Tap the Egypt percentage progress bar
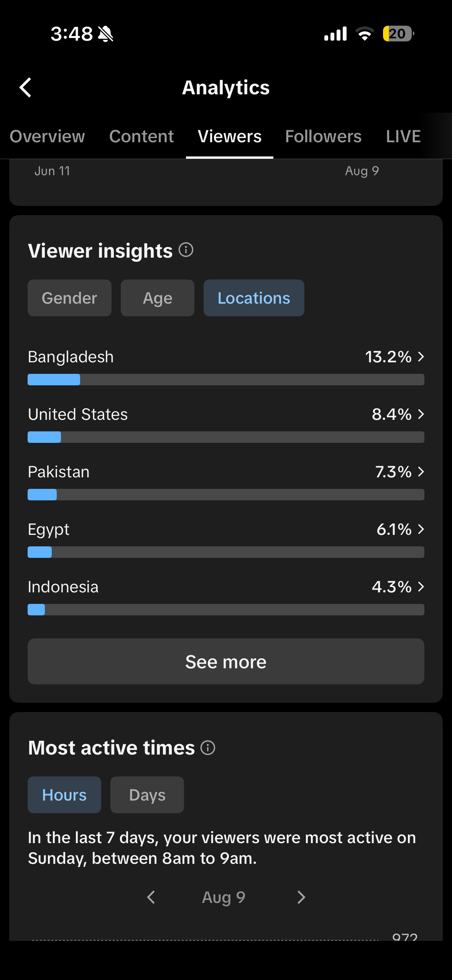 tap(226, 552)
